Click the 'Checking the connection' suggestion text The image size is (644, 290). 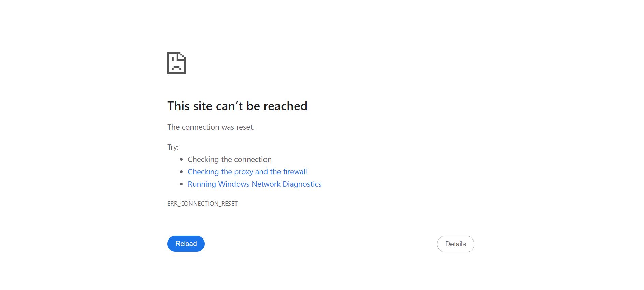[x=229, y=159]
